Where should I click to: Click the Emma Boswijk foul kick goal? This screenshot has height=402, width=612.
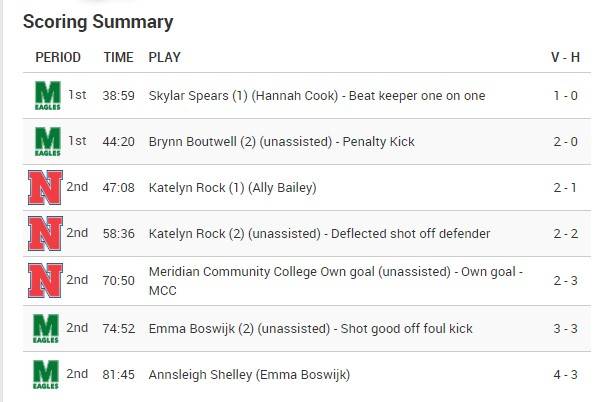tap(310, 329)
